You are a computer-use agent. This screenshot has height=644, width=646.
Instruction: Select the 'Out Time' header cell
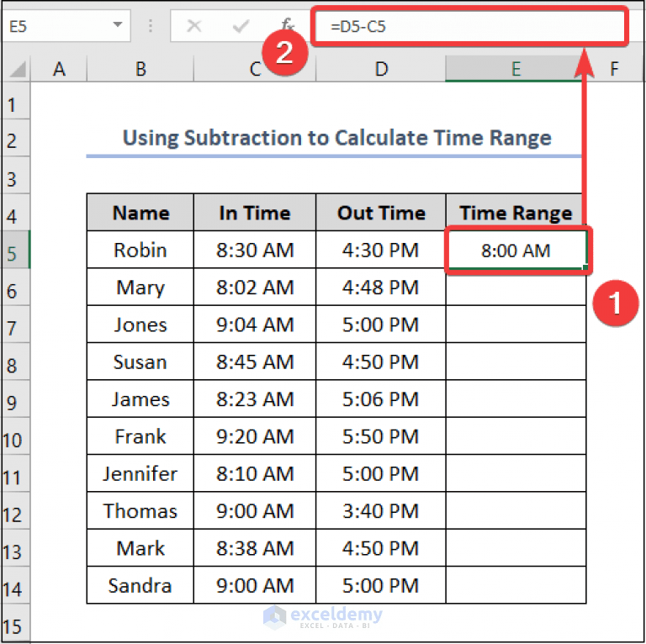(381, 213)
